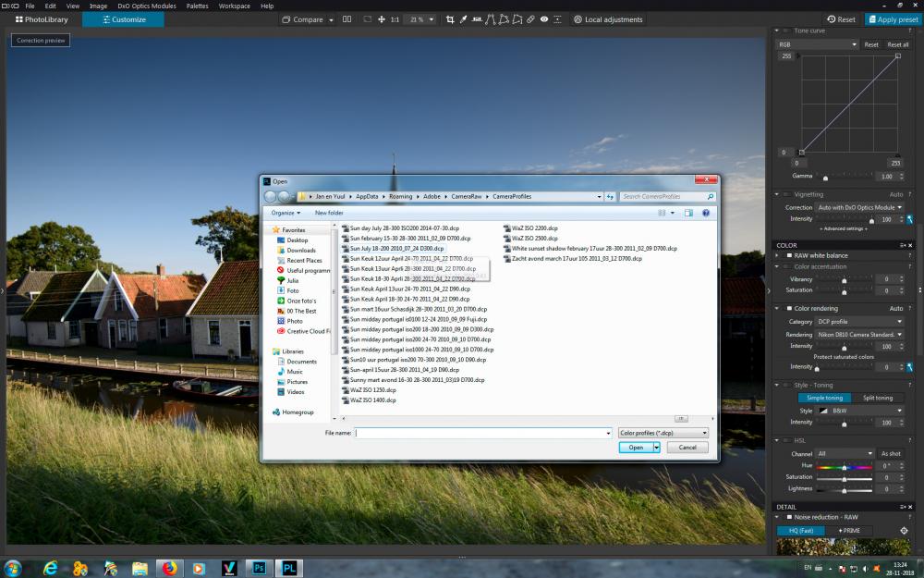
Task: Click the Cancel button in Open dialog
Action: click(687, 448)
